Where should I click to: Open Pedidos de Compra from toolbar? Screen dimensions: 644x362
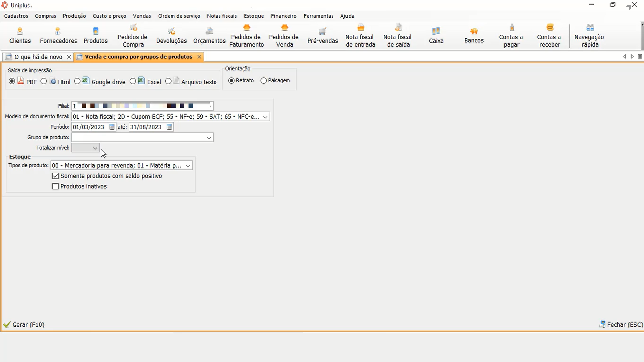click(x=133, y=36)
